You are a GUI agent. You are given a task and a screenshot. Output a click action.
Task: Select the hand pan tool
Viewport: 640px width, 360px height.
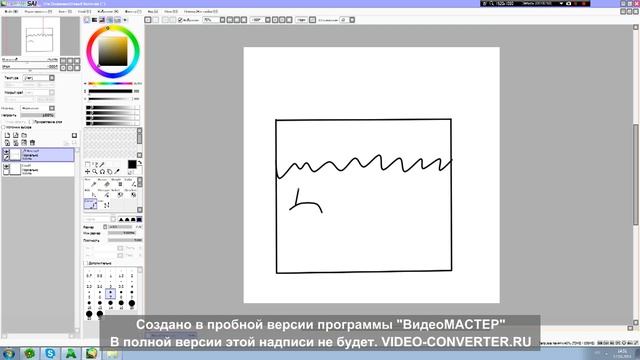[109, 172]
